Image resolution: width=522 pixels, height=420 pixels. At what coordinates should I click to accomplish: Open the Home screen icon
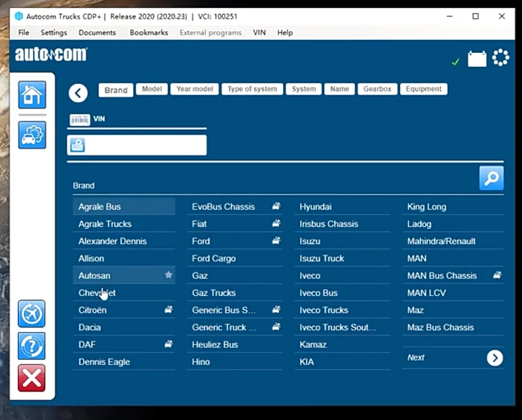coord(32,95)
